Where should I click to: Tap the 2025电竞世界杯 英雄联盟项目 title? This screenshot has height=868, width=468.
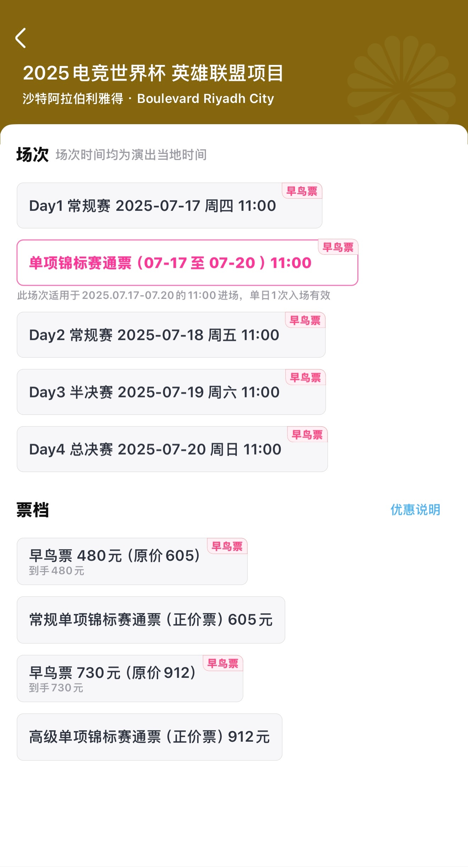click(x=153, y=73)
